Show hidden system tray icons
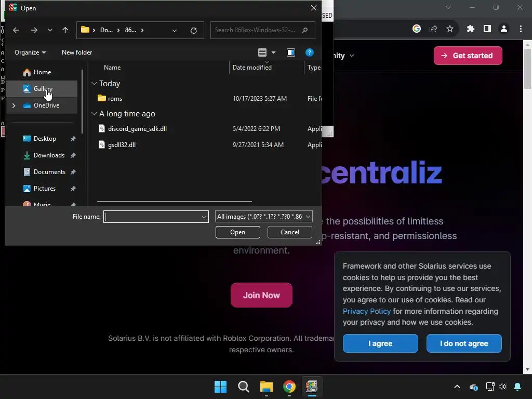The width and height of the screenshot is (532, 399). click(457, 387)
